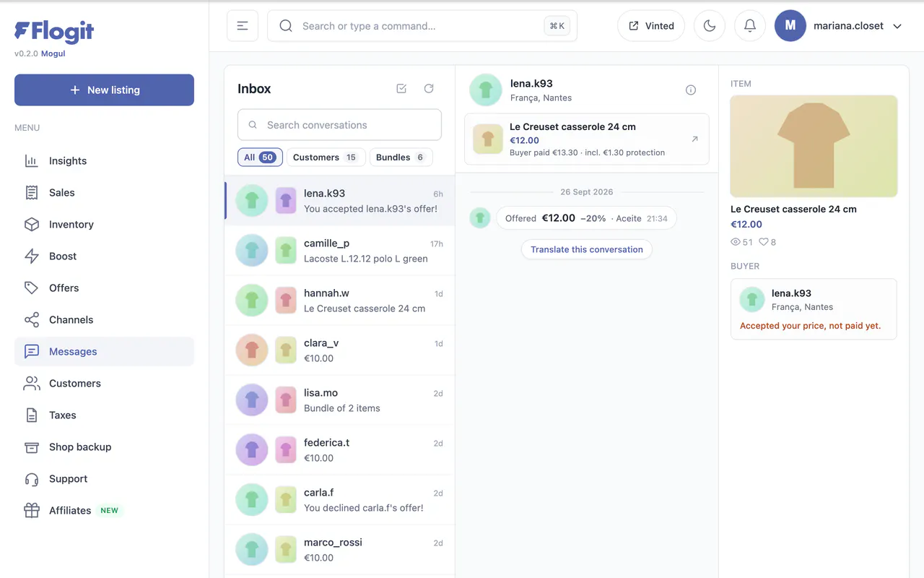This screenshot has width=924, height=578.
Task: Go to Customers menu item
Action: pyautogui.click(x=104, y=384)
